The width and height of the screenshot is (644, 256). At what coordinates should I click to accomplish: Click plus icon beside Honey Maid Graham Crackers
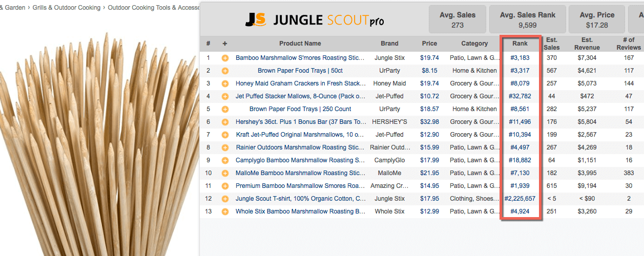[x=225, y=83]
